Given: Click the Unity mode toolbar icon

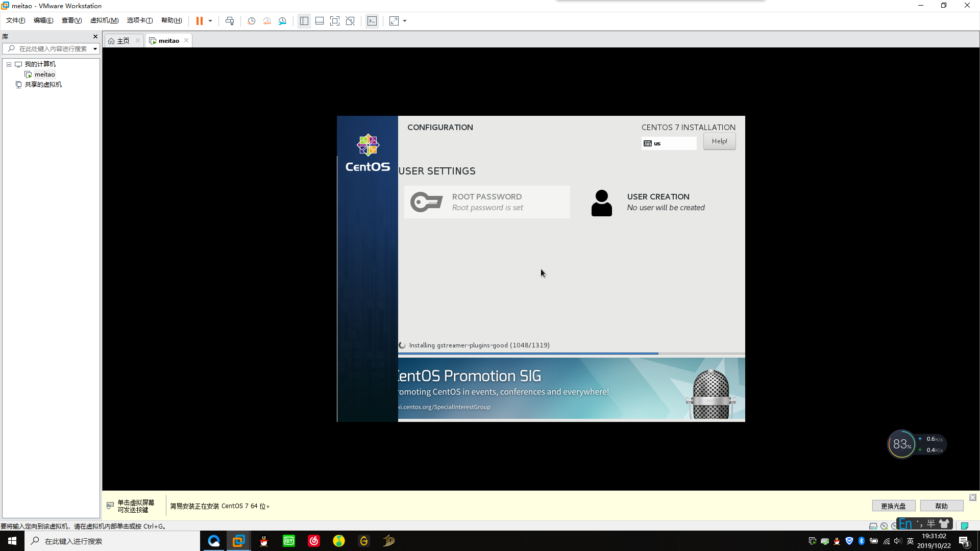Looking at the screenshot, I should point(350,21).
